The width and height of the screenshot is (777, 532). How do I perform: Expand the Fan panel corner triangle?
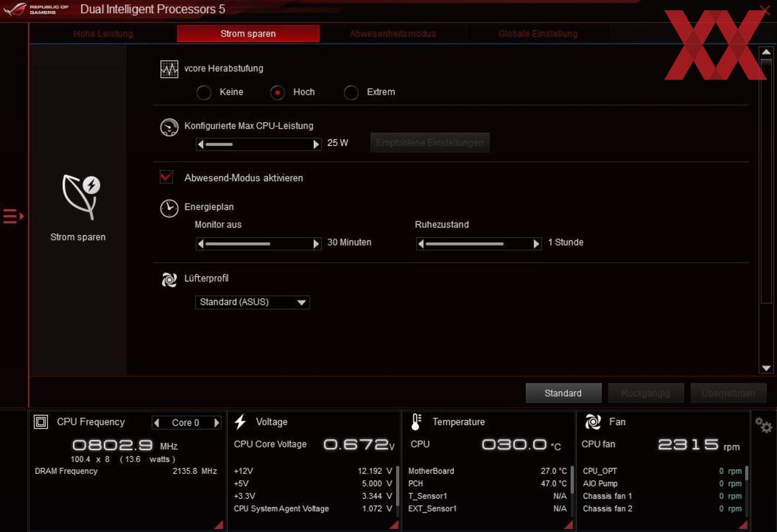coord(743,525)
